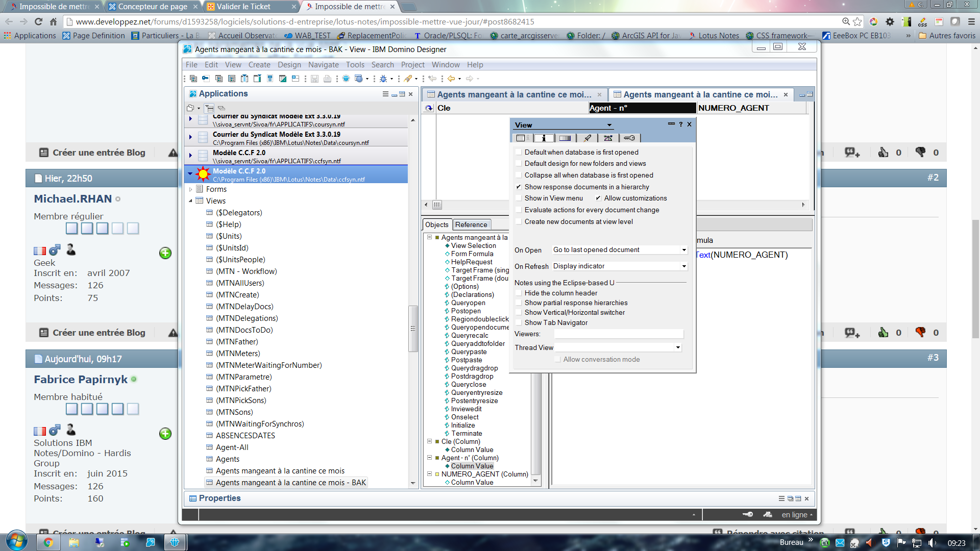Click the help question mark in View properties box
The image size is (980, 551).
coord(680,124)
